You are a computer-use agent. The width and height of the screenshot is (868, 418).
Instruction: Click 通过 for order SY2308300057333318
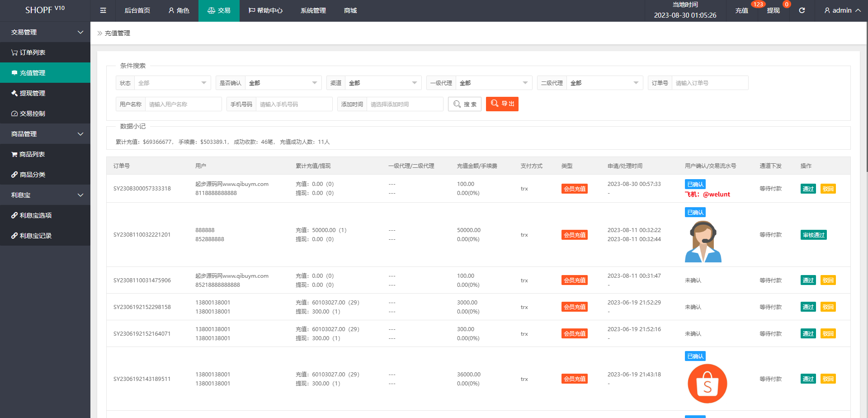click(x=808, y=189)
